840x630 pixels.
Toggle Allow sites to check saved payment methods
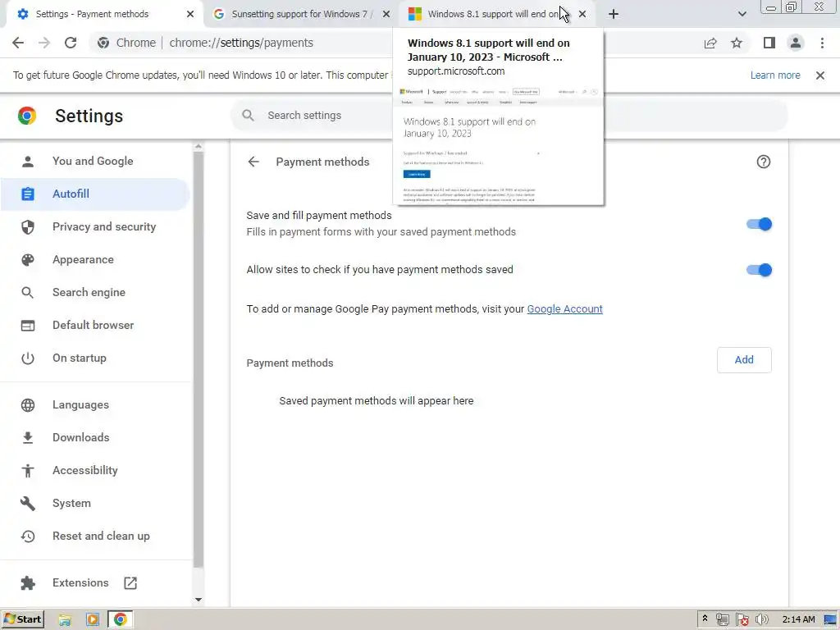[x=759, y=270]
